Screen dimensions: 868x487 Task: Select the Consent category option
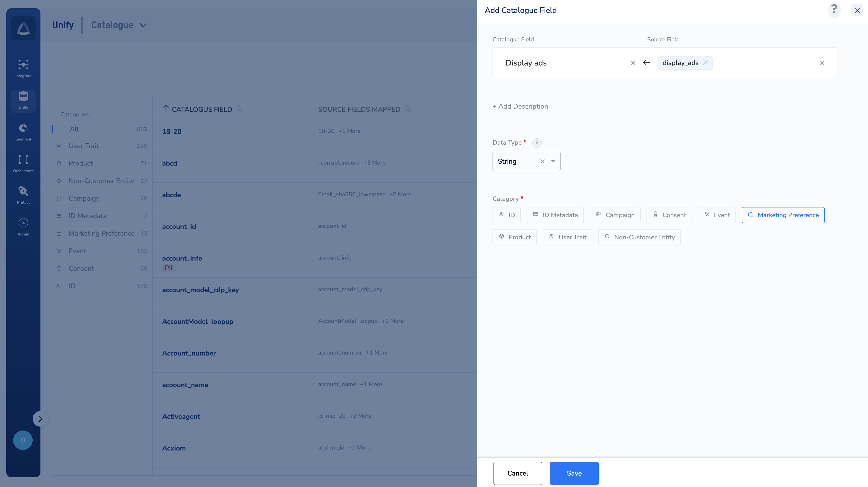coord(669,215)
